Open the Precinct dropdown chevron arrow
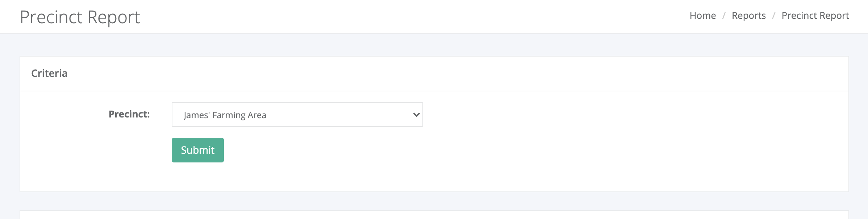Screen dimensions: 868x219 click(416, 115)
